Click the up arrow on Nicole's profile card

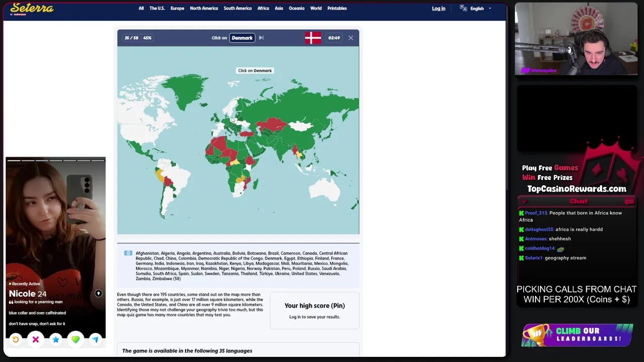click(x=99, y=294)
